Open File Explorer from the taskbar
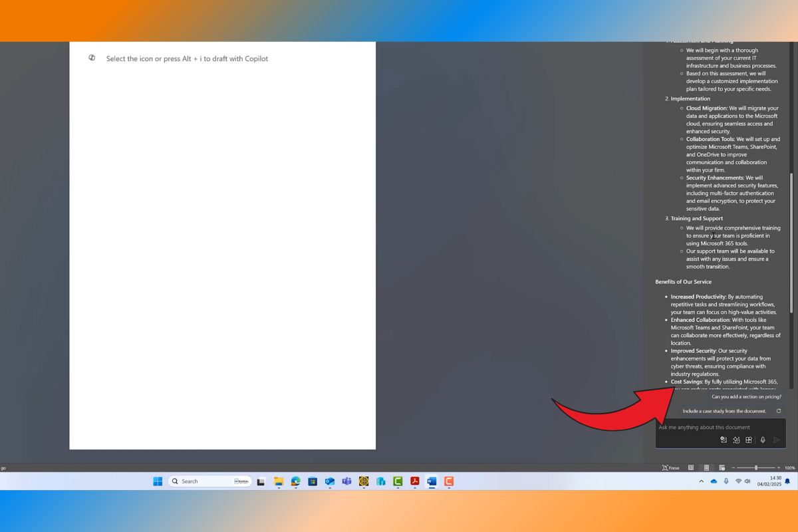Screen dimensions: 798x532 pos(279,481)
